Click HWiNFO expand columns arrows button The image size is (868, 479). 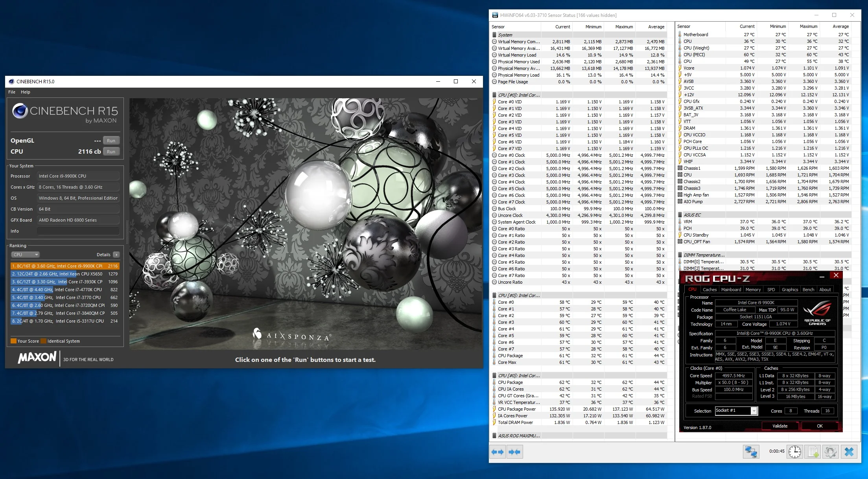tap(498, 452)
